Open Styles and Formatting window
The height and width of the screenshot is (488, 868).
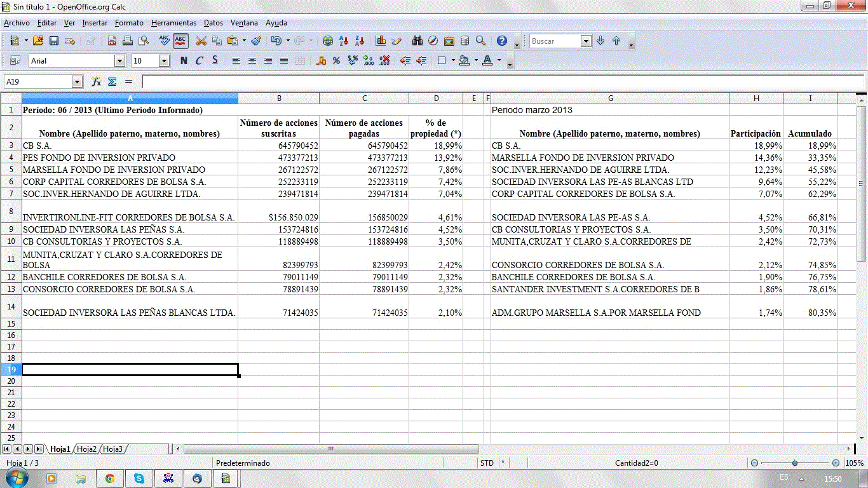15,61
